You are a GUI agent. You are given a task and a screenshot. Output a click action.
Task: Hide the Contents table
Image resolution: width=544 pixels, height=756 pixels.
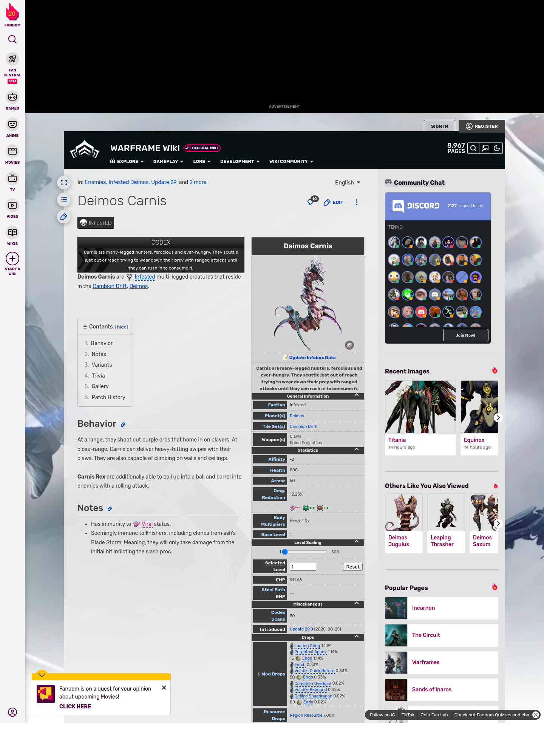(122, 327)
